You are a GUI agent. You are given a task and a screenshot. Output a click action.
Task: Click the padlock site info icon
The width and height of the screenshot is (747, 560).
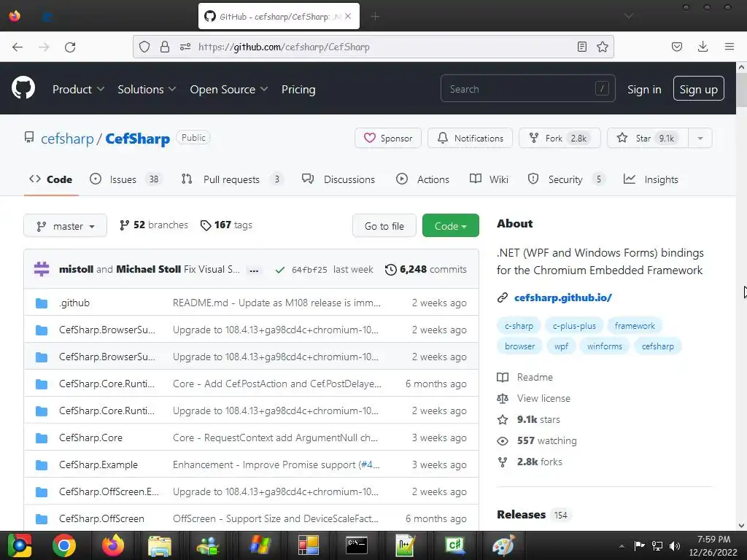pos(165,47)
